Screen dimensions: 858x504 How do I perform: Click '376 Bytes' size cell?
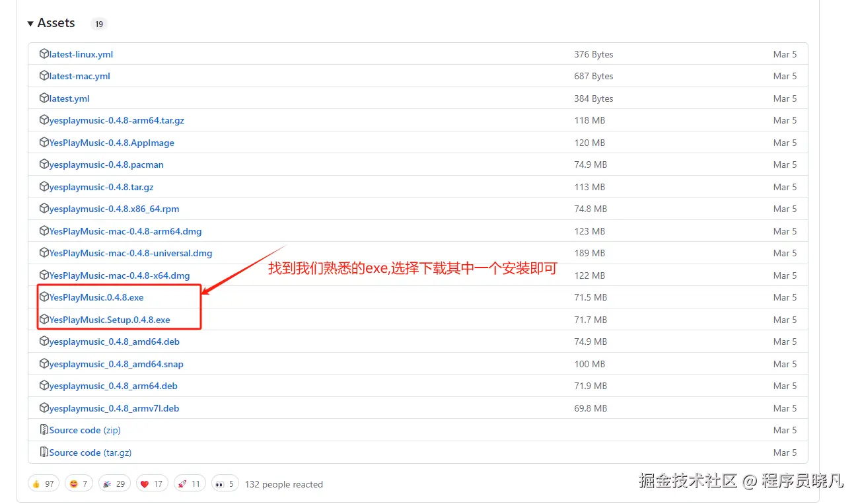tap(594, 54)
